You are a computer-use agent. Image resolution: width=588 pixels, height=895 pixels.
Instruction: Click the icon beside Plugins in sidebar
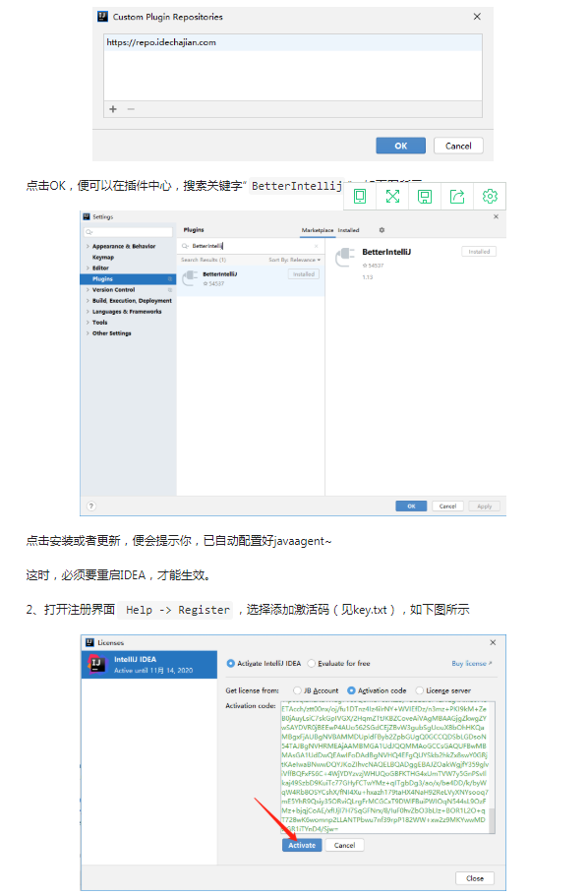click(169, 279)
